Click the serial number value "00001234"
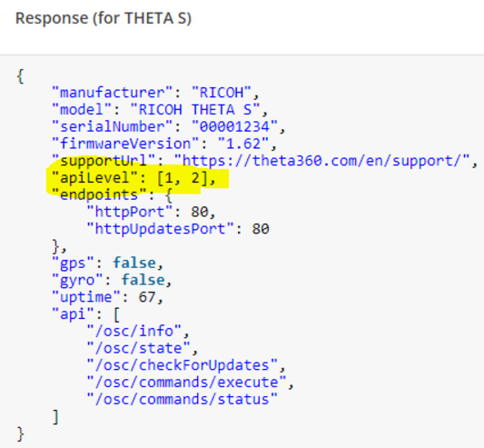Image resolution: width=484 pixels, height=448 pixels. [234, 126]
